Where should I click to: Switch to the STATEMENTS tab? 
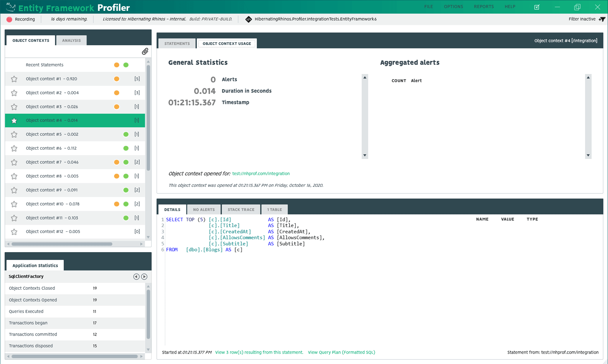click(177, 43)
